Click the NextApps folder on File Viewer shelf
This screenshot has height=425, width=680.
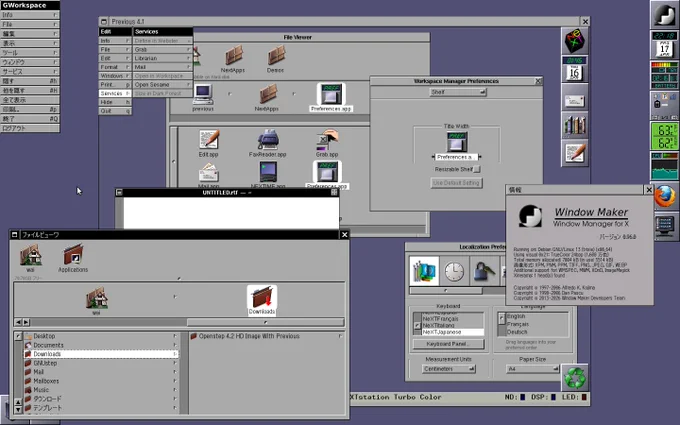pos(233,59)
